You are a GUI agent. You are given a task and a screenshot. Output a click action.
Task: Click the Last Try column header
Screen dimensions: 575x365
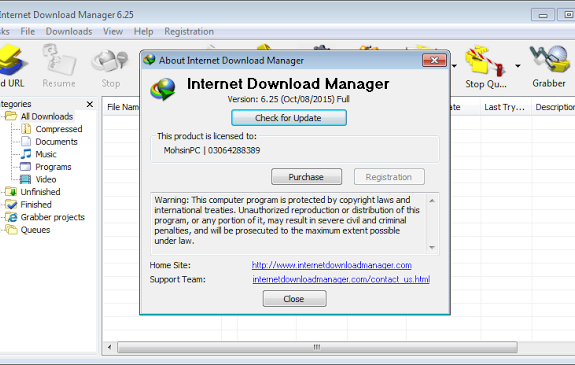click(x=505, y=107)
